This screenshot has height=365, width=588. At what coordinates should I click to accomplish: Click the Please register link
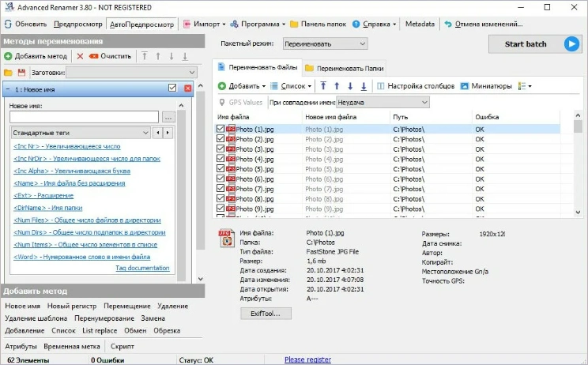coord(308,359)
